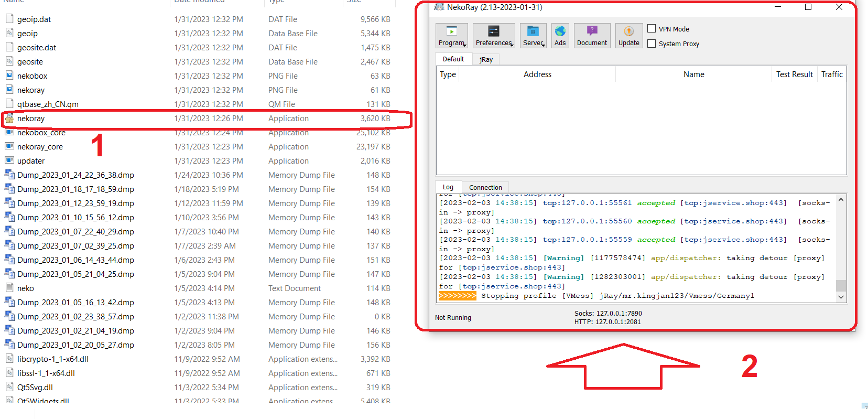The image size is (868, 419).
Task: Select the nekoray application file icon
Action: [9, 119]
